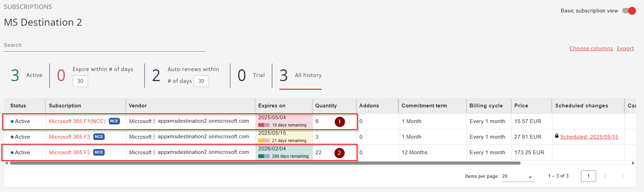
Task: Toggle Basic subscription view switch
Action: click(x=629, y=11)
